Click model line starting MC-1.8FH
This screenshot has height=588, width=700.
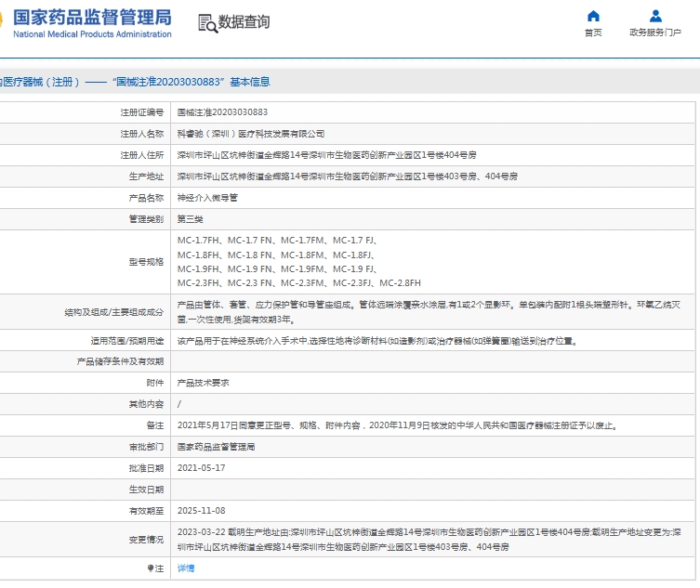point(276,255)
